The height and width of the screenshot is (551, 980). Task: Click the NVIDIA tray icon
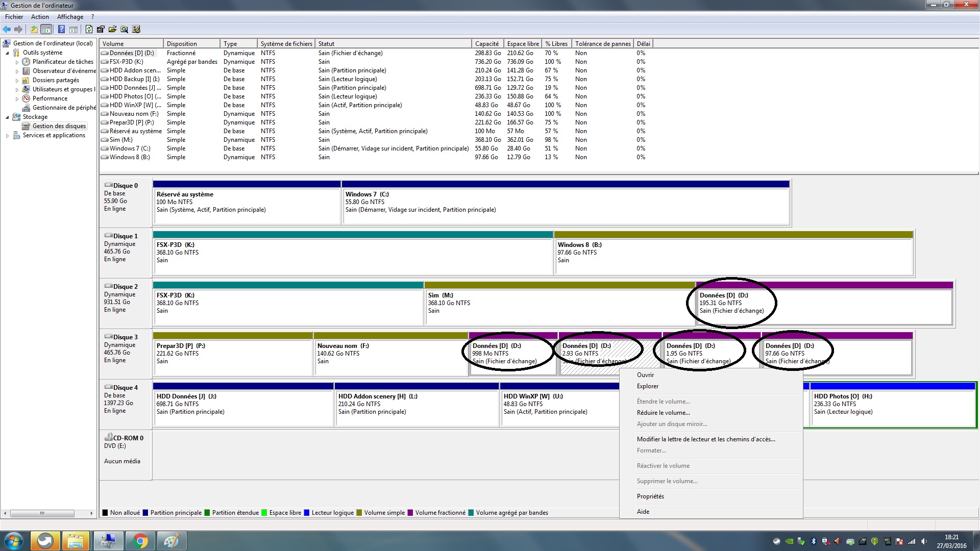[789, 541]
